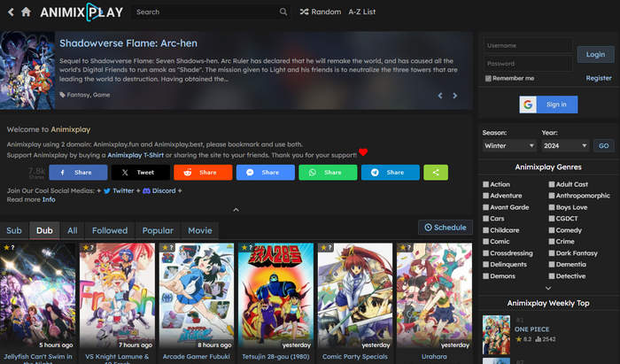Viewport: 620px width, 364px height.
Task: Star the Tetsujin 28-gou card
Action: pyautogui.click(x=246, y=247)
